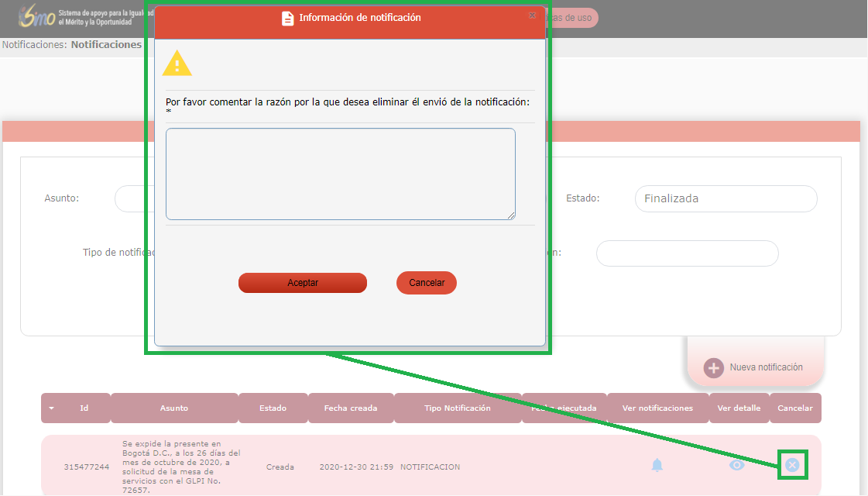Click the cancel X icon in row
868x496 pixels.
tap(792, 465)
